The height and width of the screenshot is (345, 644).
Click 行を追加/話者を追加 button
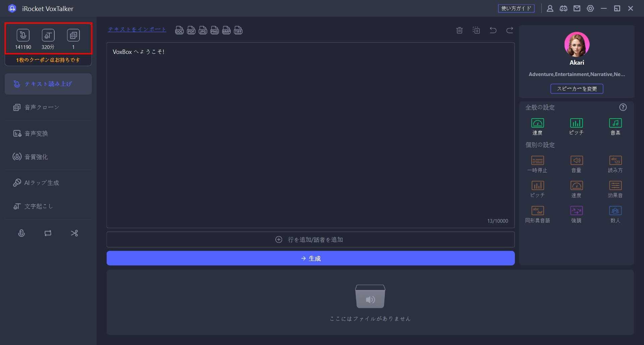[x=311, y=239]
